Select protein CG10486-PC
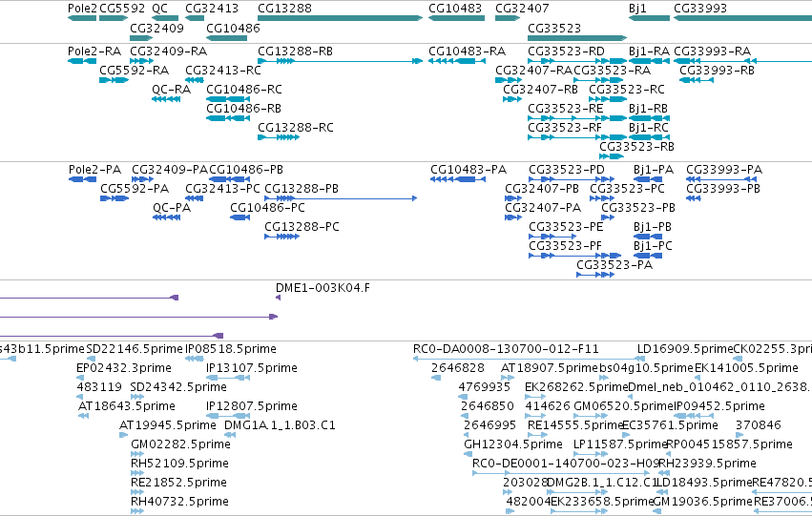The height and width of the screenshot is (516, 812). point(240,217)
